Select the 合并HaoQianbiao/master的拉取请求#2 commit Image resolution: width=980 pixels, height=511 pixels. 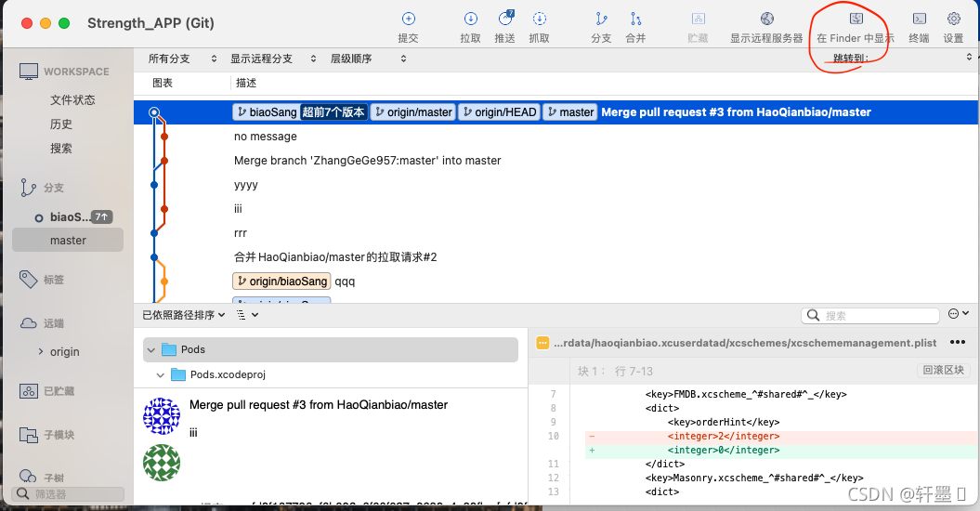click(555, 257)
